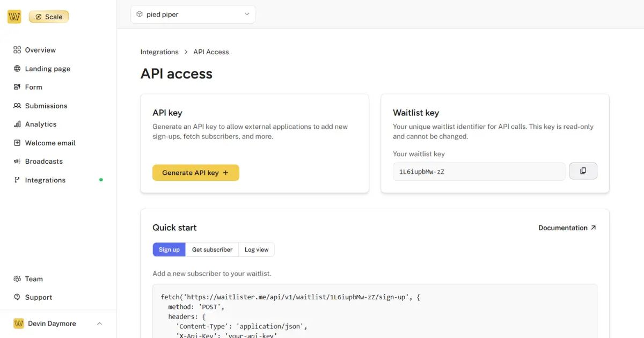The width and height of the screenshot is (644, 338).
Task: Open Submissions using its people icon
Action: click(17, 105)
